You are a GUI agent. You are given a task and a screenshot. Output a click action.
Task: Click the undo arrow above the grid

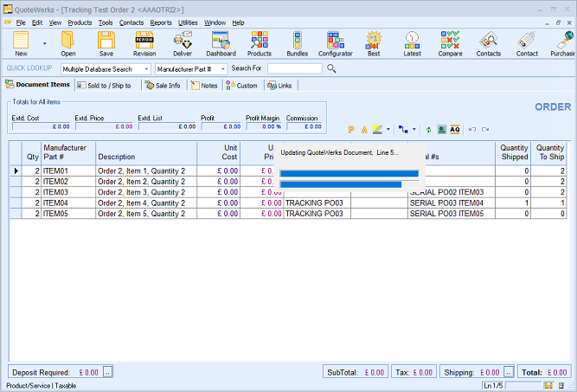pos(472,129)
